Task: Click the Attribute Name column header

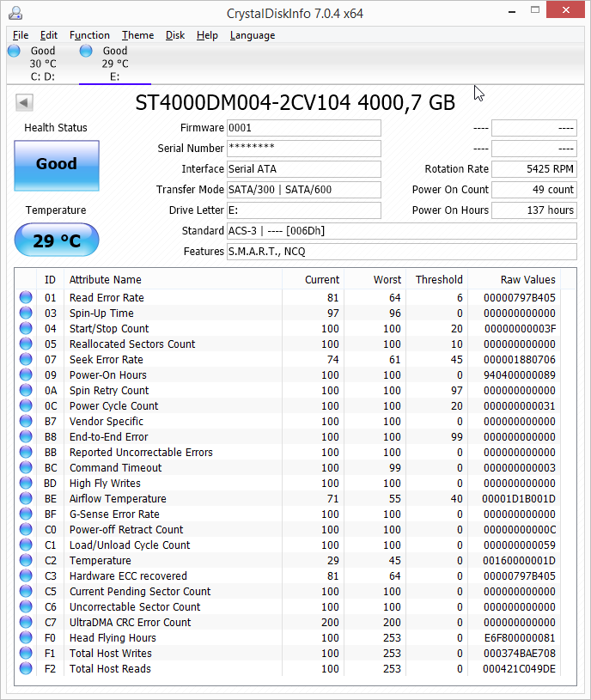Action: (x=173, y=279)
